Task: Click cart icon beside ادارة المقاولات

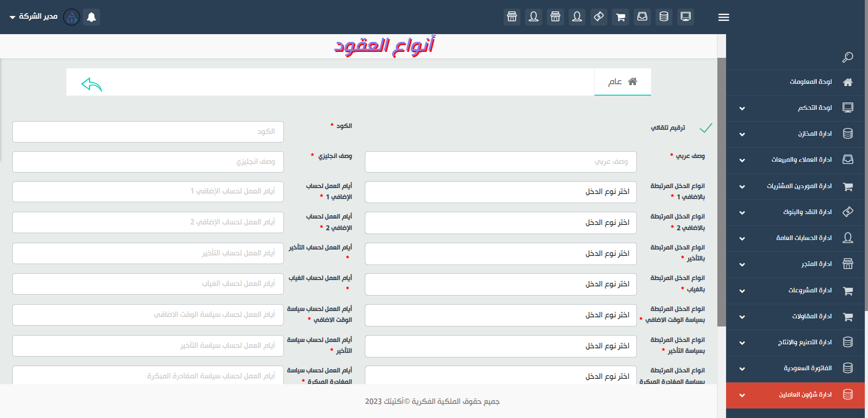Action: (848, 316)
